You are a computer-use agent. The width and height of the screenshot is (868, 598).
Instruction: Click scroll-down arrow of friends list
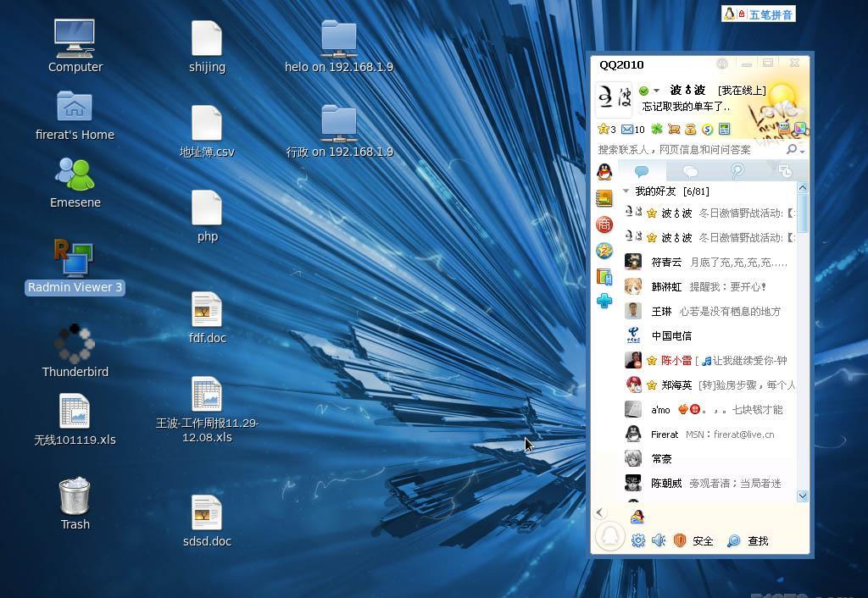[803, 496]
